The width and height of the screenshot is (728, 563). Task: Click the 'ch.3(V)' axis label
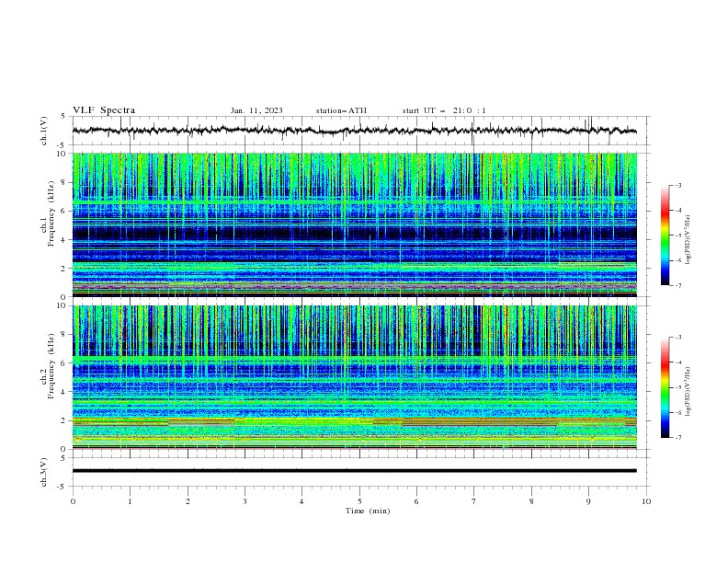[x=44, y=472]
